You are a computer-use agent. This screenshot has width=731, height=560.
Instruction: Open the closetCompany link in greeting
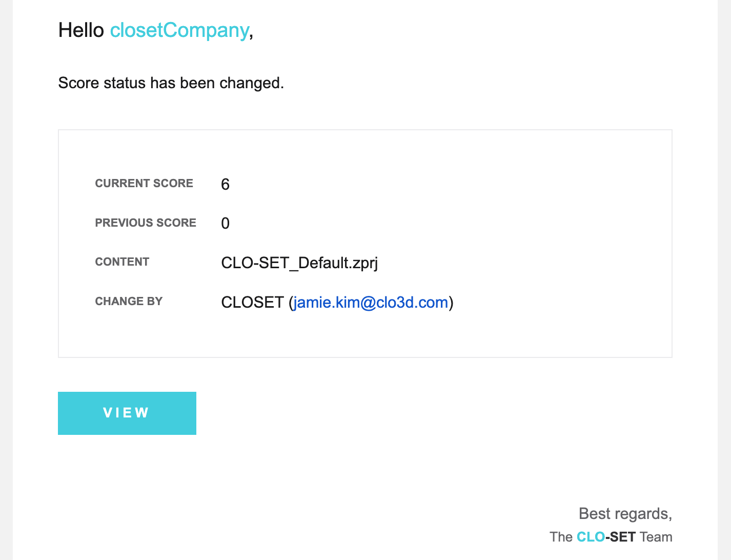179,30
